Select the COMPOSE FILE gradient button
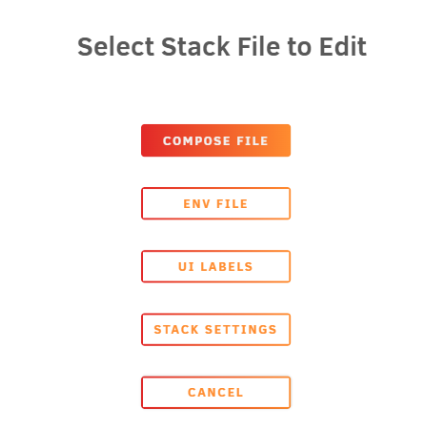The image size is (427, 427). pyautogui.click(x=216, y=140)
